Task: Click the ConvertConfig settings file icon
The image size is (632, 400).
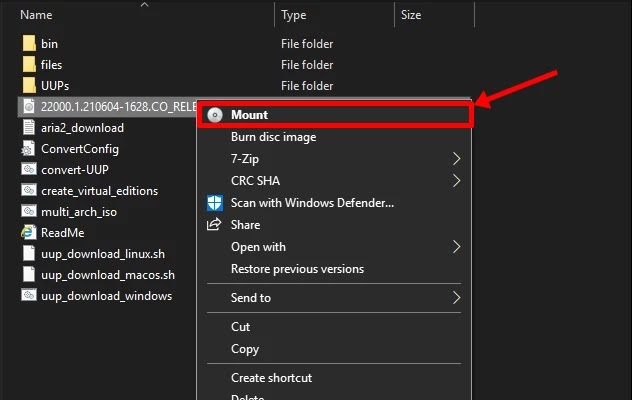Action: 29,148
